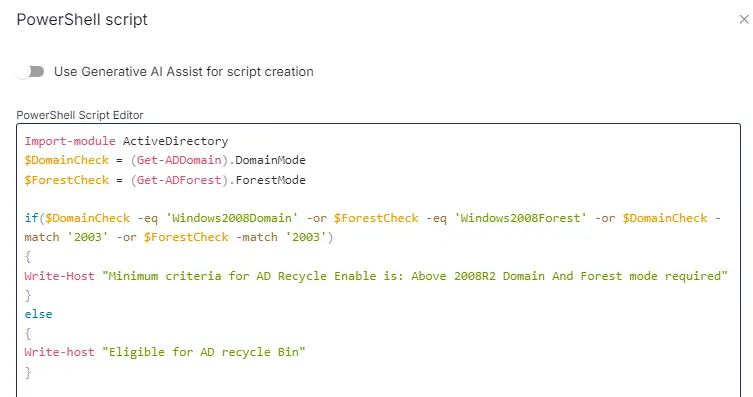Screen dimensions: 753x397
Task: Click the 'Use Generative AI Assist' label text
Action: pyautogui.click(x=183, y=72)
